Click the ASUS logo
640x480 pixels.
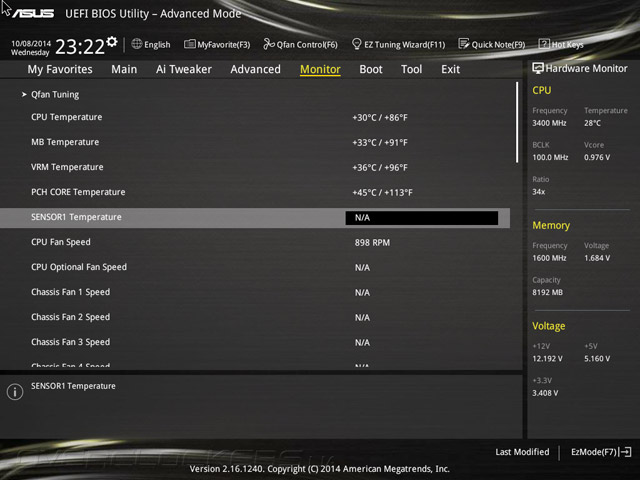(x=33, y=13)
